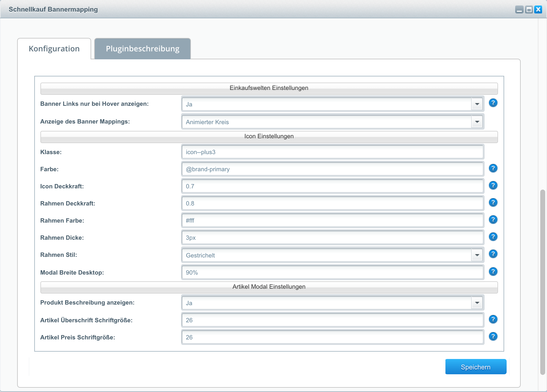Click the Icon Einstellungen section header
Screen dimensions: 547x392
(x=269, y=137)
